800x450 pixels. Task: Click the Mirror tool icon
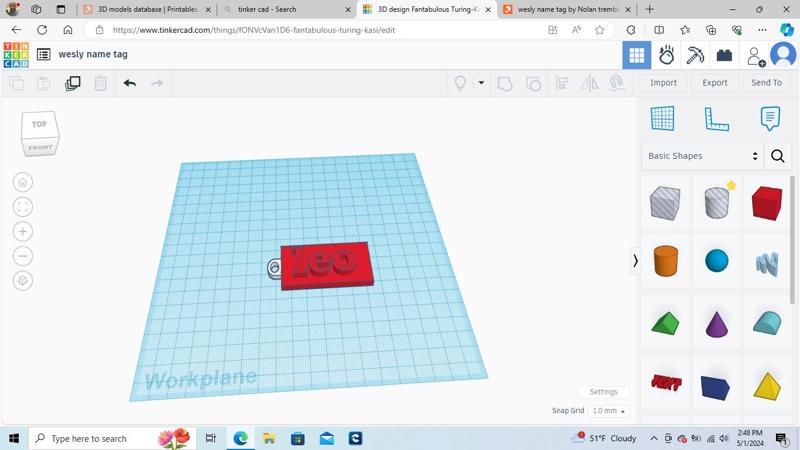pos(589,83)
